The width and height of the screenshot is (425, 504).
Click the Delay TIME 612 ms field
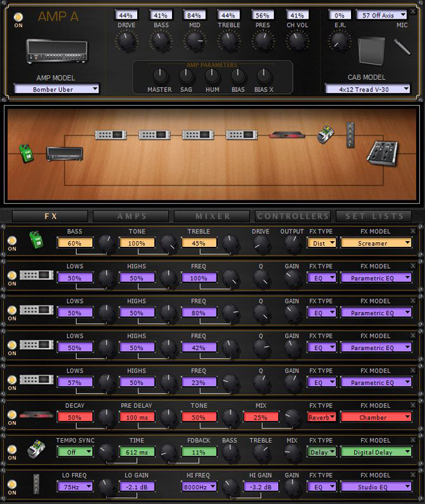[137, 452]
